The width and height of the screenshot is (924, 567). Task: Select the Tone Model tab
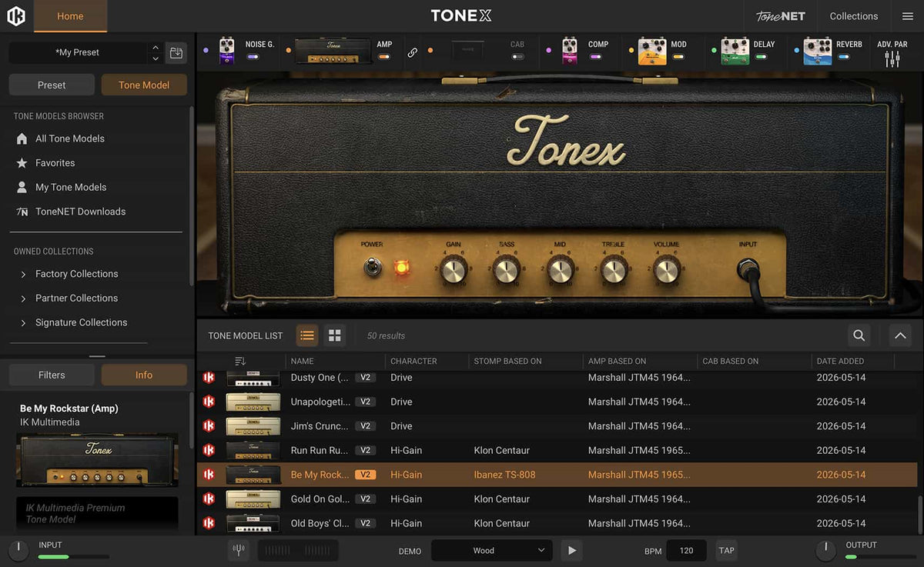point(144,85)
